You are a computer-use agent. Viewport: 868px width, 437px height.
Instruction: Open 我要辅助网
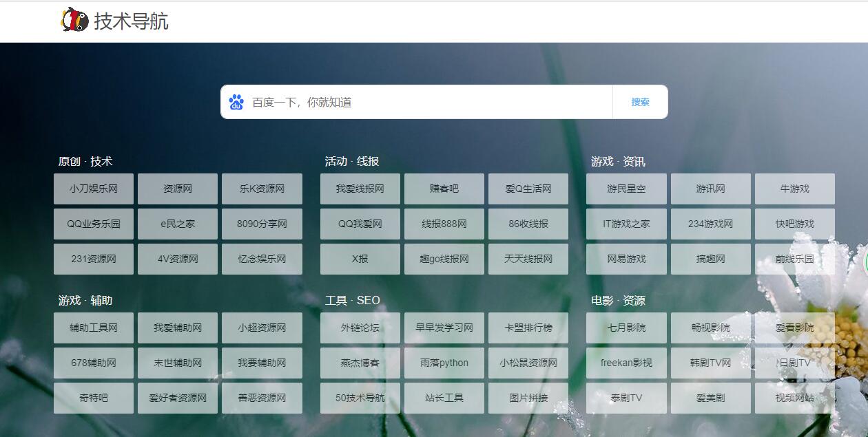coord(262,363)
